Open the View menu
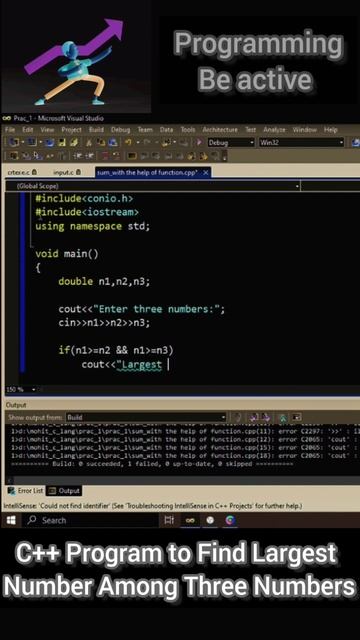The height and width of the screenshot is (640, 360). click(47, 129)
